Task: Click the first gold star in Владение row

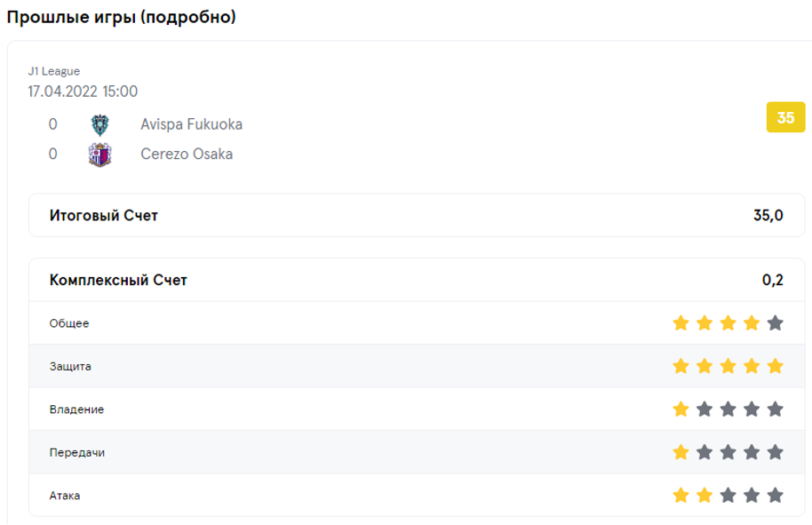Action: click(x=681, y=409)
